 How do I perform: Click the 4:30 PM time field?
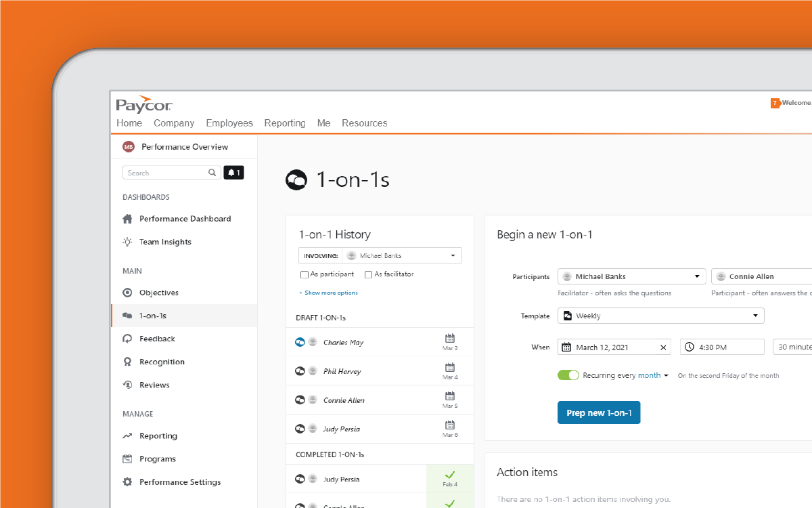point(722,347)
